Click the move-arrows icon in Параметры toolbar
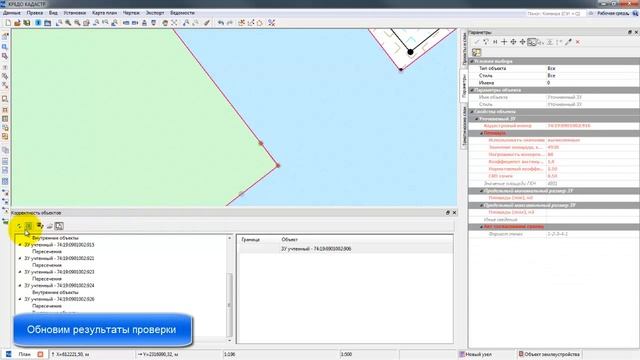 (513, 42)
